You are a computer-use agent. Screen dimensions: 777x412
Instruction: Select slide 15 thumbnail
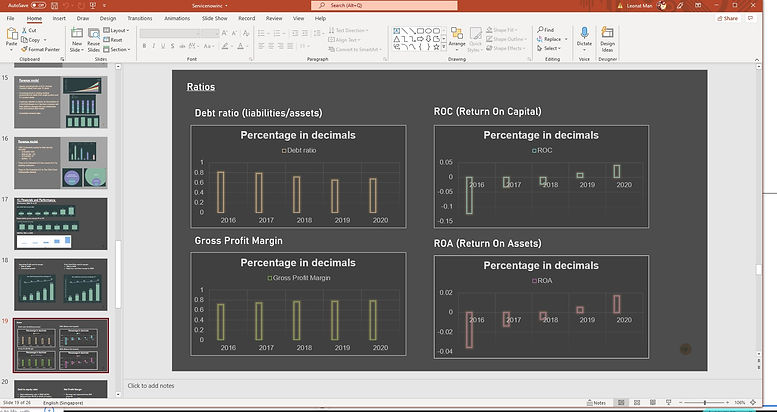60,102
